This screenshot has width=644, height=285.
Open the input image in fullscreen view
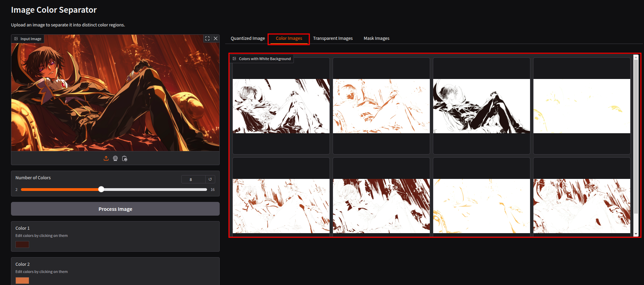tap(207, 38)
